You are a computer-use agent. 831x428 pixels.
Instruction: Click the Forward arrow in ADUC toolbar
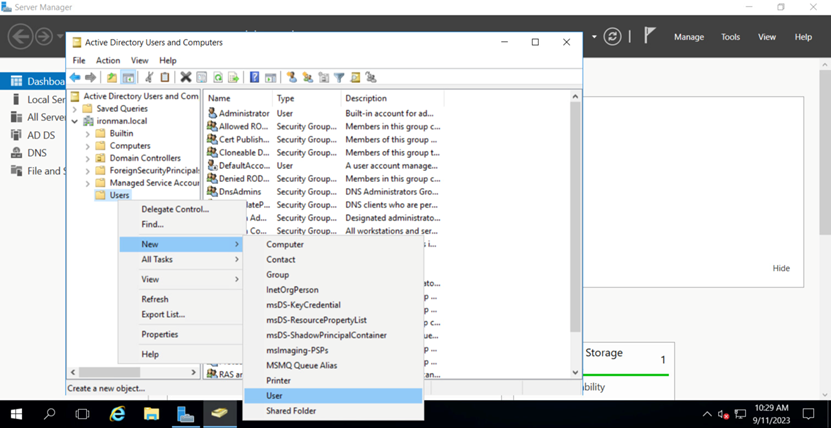click(91, 78)
